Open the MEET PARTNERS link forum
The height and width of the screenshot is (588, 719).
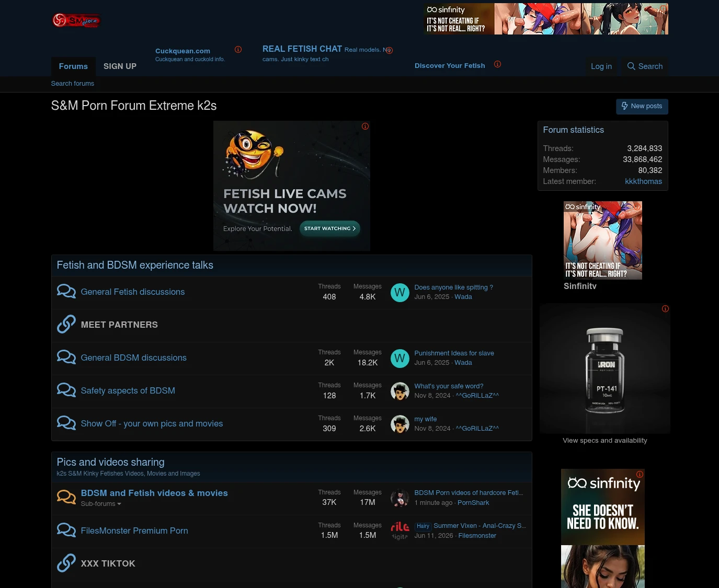point(119,325)
